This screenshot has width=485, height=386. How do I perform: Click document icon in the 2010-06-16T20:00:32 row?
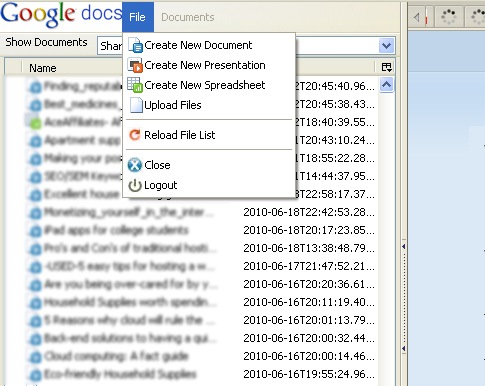click(35, 338)
